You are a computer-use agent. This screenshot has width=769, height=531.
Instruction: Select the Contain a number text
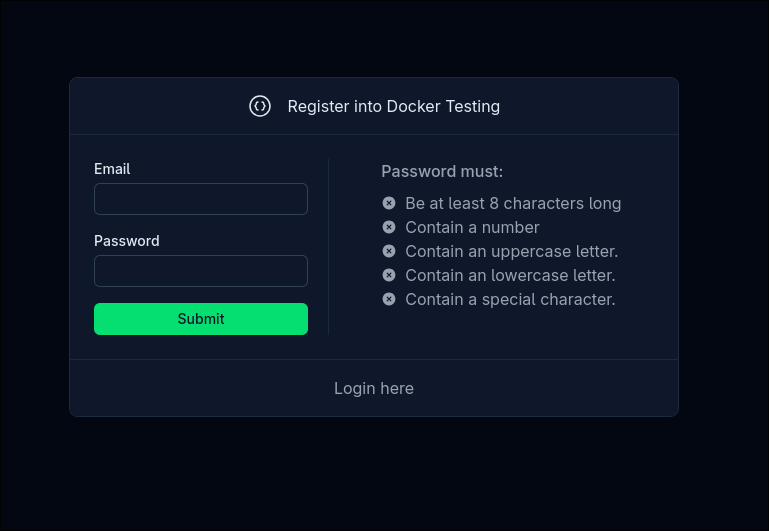(x=472, y=227)
